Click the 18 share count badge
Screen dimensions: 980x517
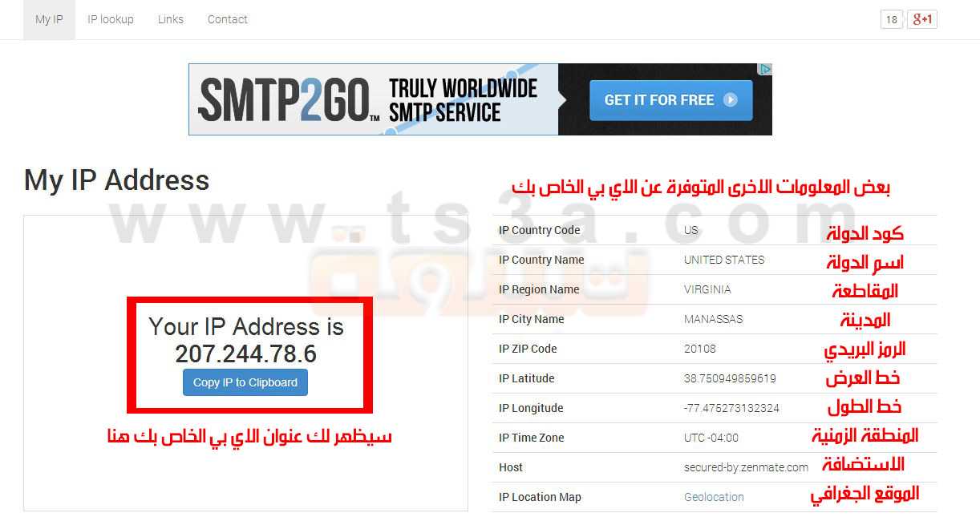892,19
